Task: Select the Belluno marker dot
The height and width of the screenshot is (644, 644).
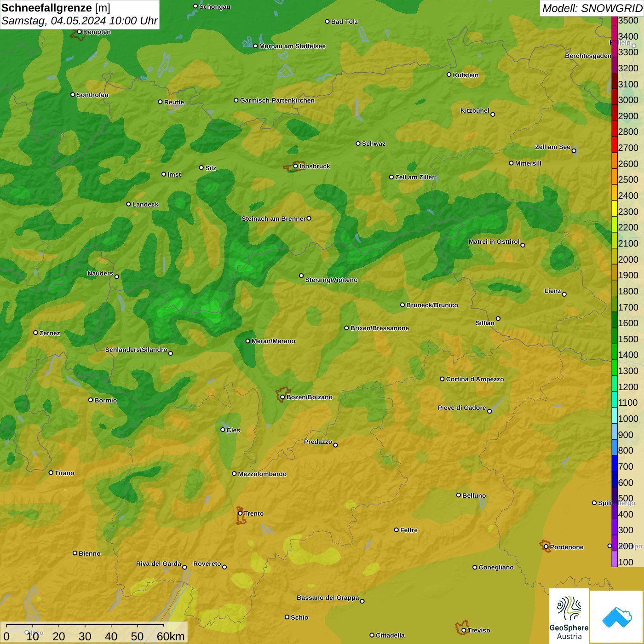Action: pos(458,495)
